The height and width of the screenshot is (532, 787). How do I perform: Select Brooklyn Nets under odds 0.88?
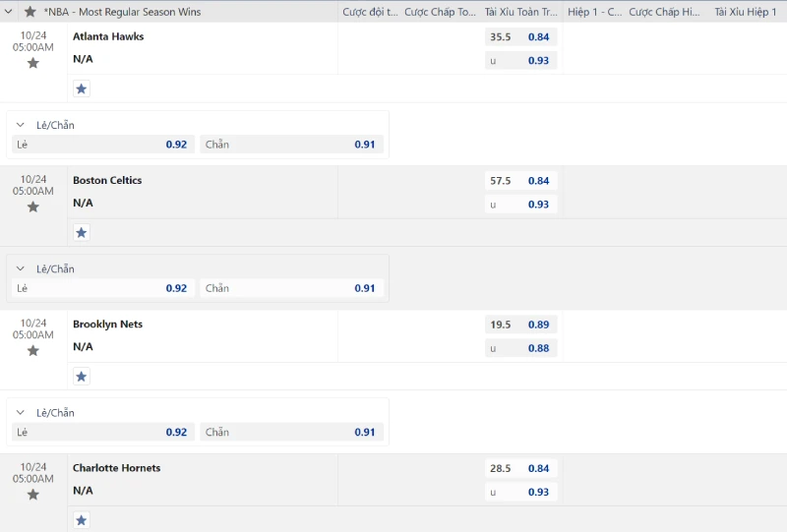click(521, 348)
